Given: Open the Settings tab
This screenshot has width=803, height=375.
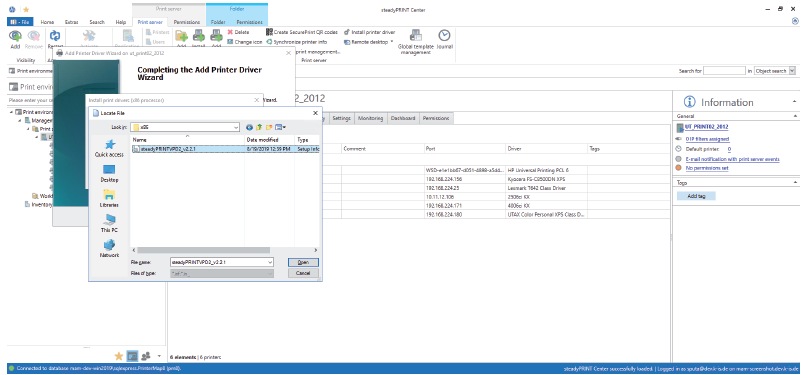Looking at the screenshot, I should pos(341,118).
